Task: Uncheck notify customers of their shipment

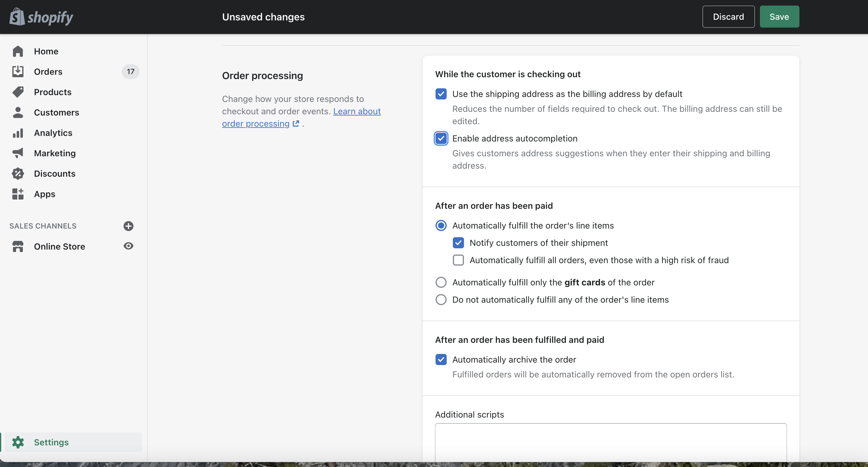Action: 458,242
